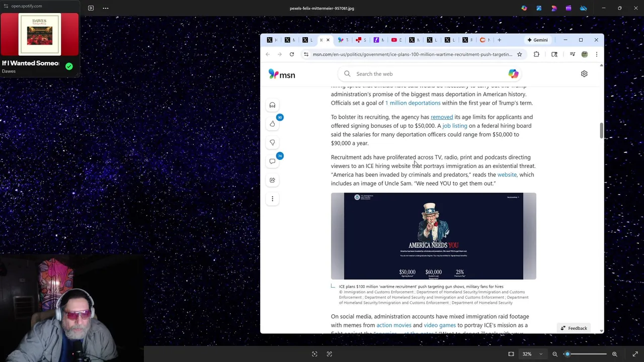Image resolution: width=644 pixels, height=362 pixels.
Task: Click the MSN logo
Action: pos(282,74)
